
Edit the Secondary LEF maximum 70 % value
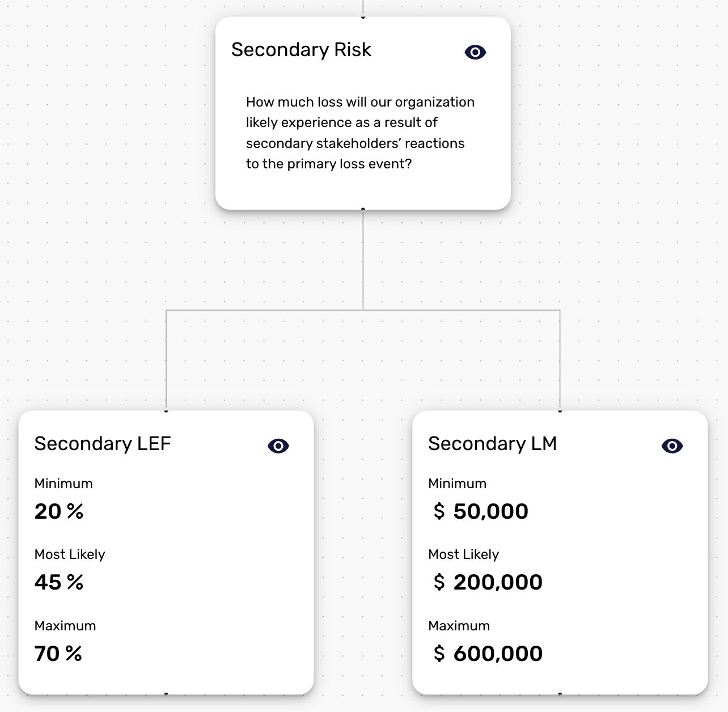pyautogui.click(x=58, y=654)
